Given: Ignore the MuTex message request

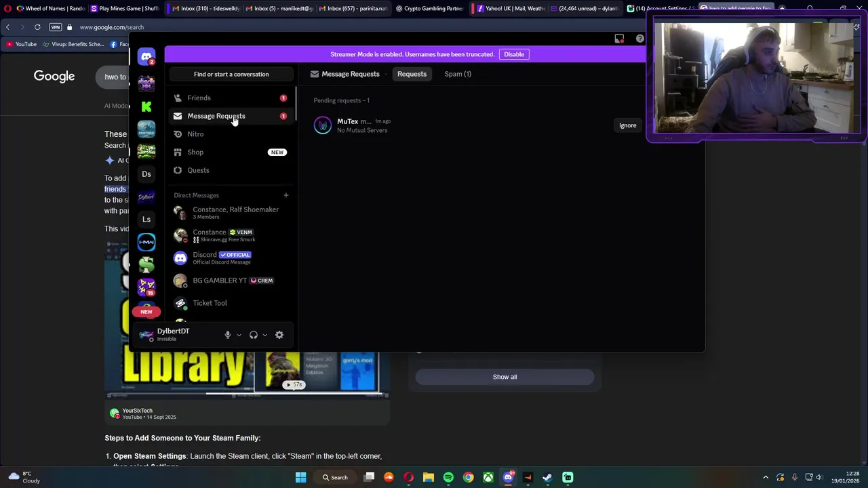Looking at the screenshot, I should click(x=627, y=125).
